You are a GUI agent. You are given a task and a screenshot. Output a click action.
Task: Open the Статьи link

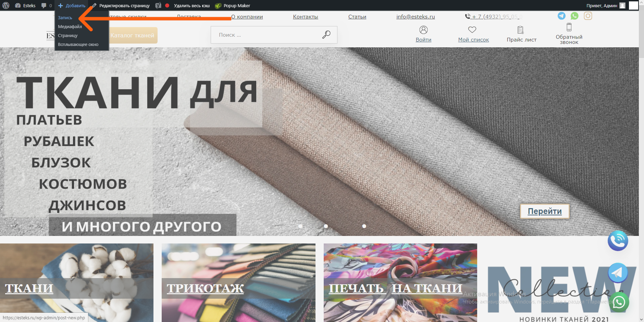(x=357, y=16)
